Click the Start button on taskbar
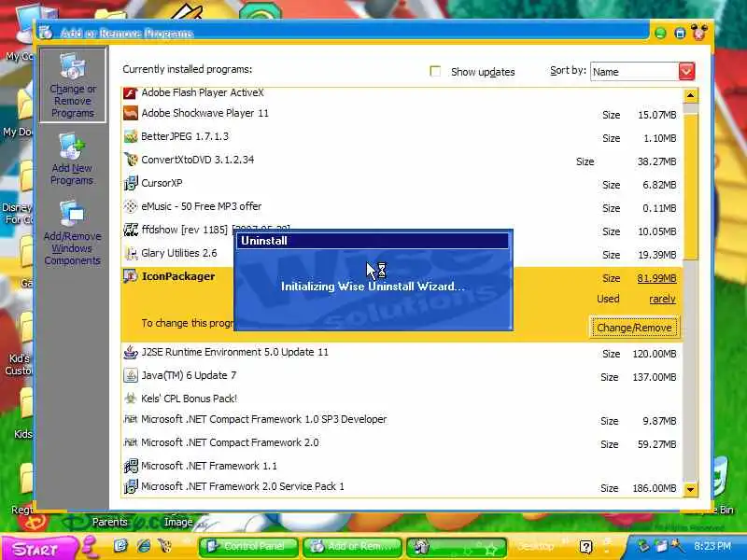Screen dimensions: 747x560 [x=38, y=548]
